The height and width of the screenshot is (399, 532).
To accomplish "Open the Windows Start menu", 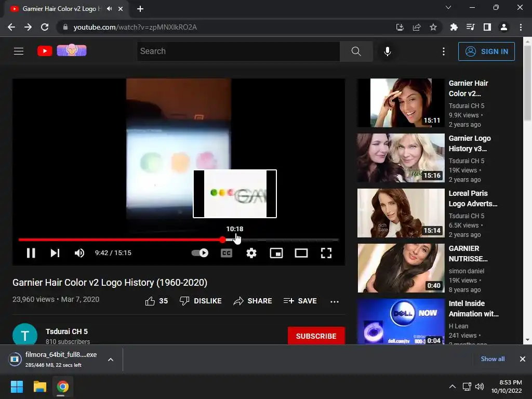I will 17,387.
